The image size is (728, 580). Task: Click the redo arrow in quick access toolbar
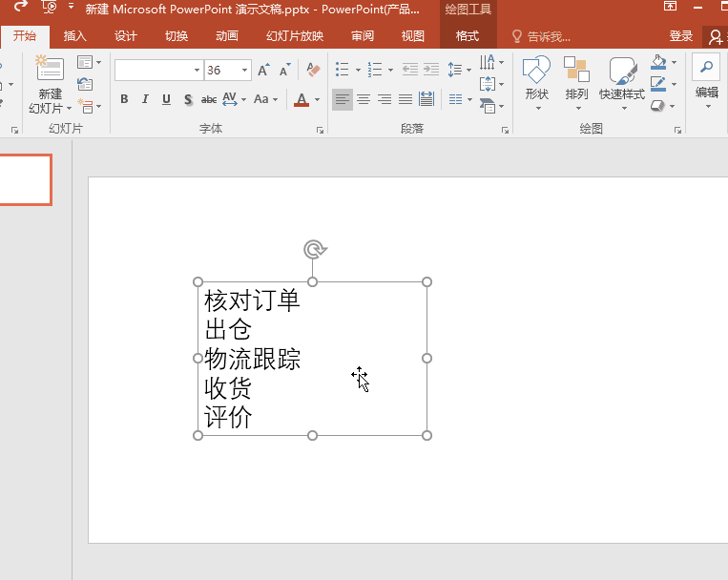pos(20,7)
